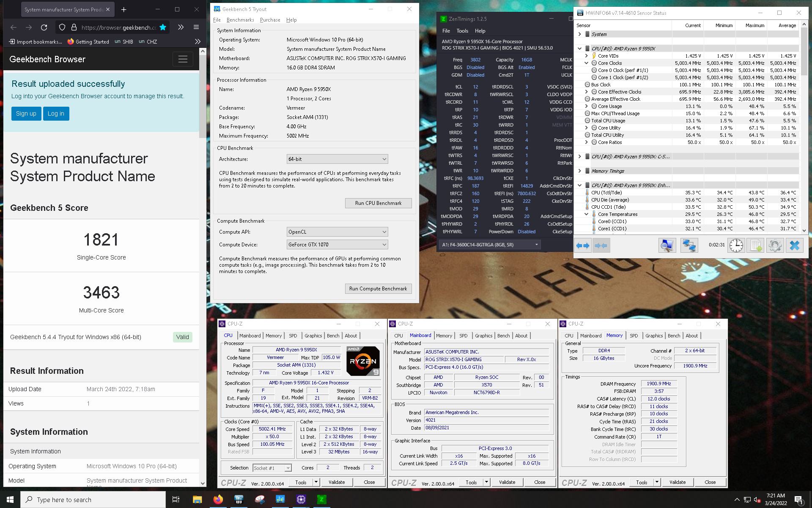The width and height of the screenshot is (812, 508).
Task: Open HWiNFO sensor settings gear icon
Action: 775,246
